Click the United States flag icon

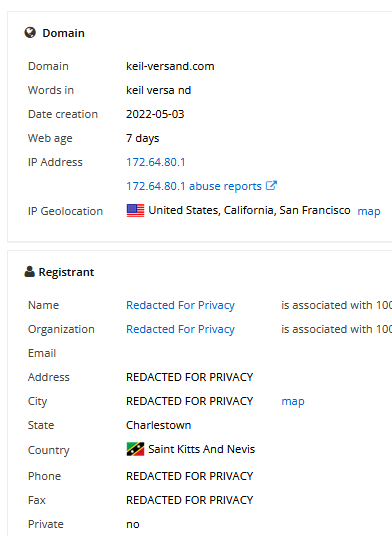click(x=135, y=211)
